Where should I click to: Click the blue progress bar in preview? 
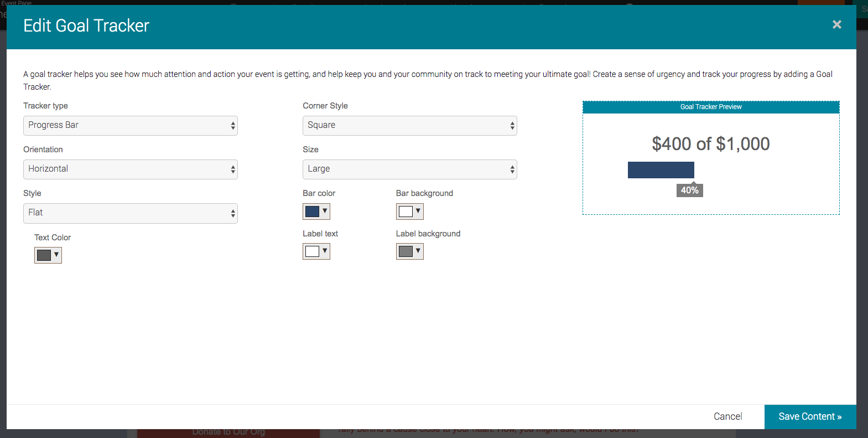(x=661, y=170)
